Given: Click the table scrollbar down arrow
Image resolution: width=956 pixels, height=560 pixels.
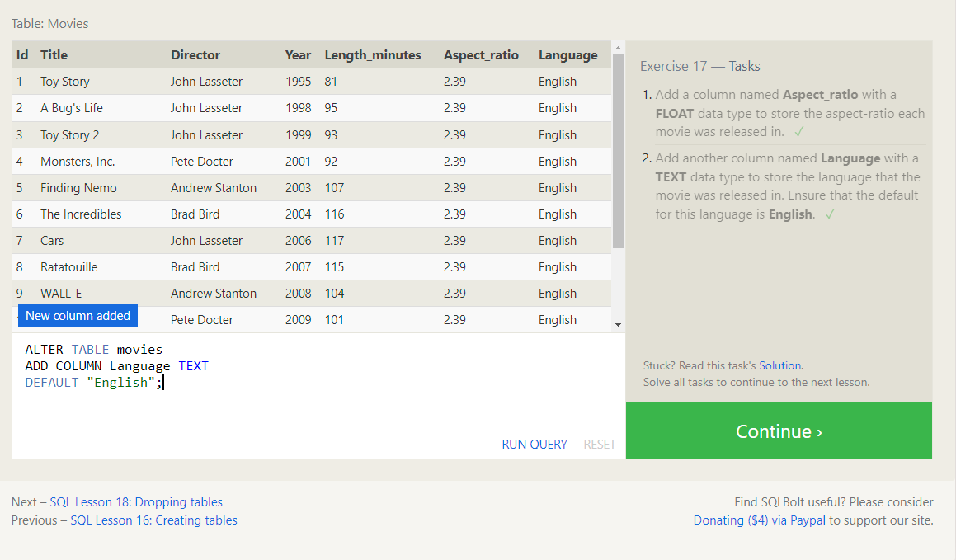Looking at the screenshot, I should (x=619, y=325).
